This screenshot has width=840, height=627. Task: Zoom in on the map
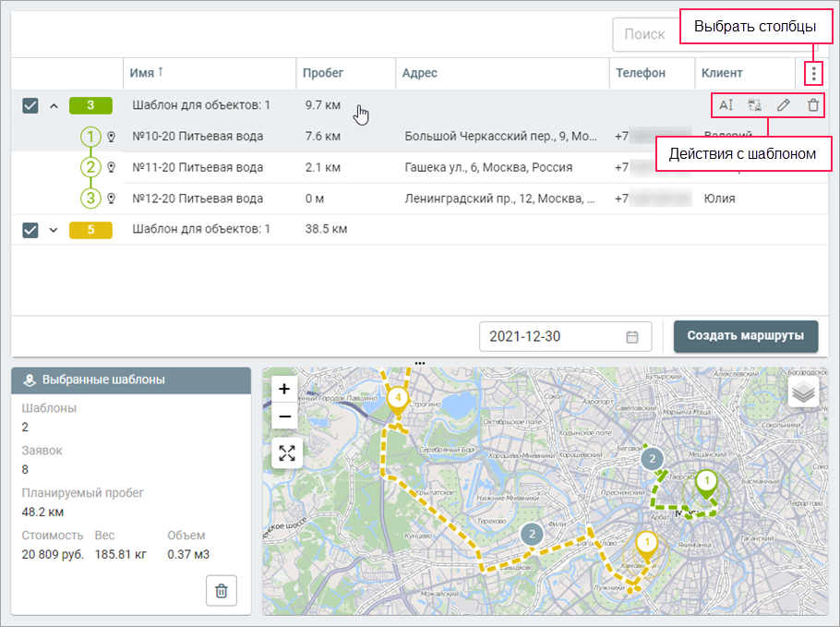[x=285, y=389]
